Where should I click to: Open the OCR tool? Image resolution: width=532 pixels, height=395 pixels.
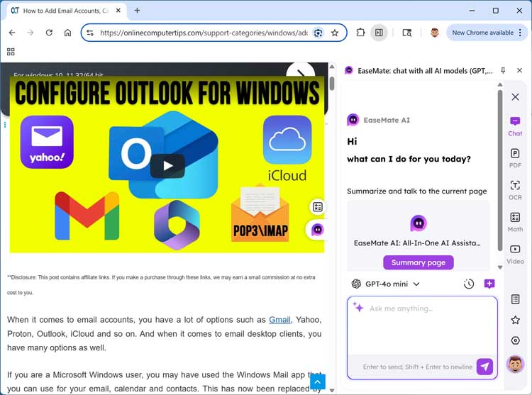(515, 190)
